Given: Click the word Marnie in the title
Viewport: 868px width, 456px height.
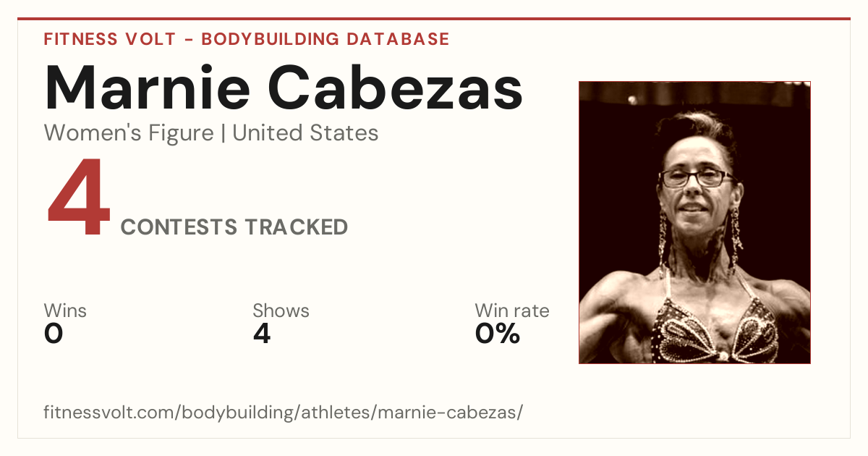Looking at the screenshot, I should (x=148, y=88).
